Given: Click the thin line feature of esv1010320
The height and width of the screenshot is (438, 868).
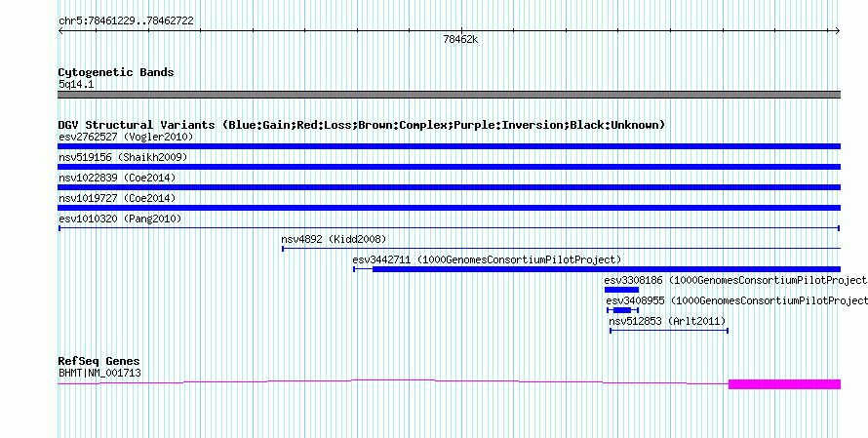Looking at the screenshot, I should point(449,227).
